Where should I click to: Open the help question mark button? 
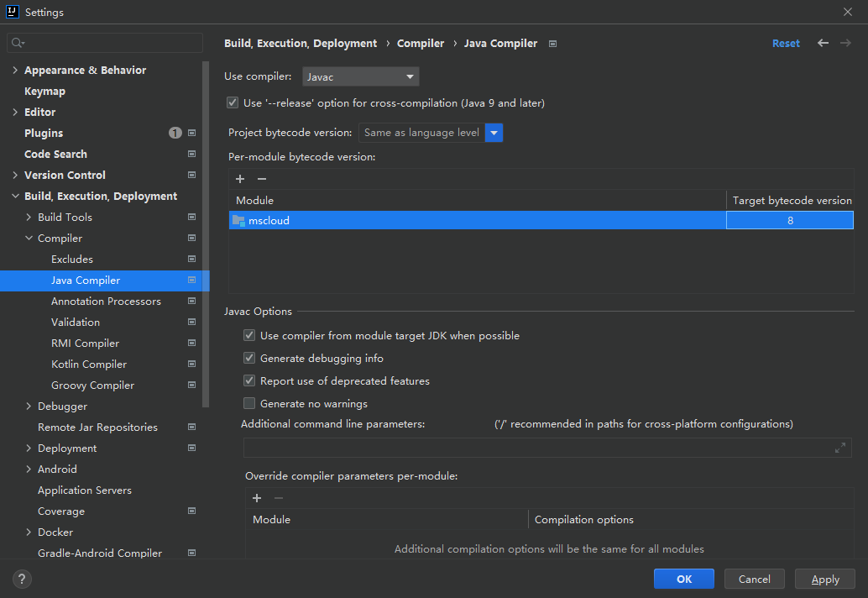click(22, 580)
